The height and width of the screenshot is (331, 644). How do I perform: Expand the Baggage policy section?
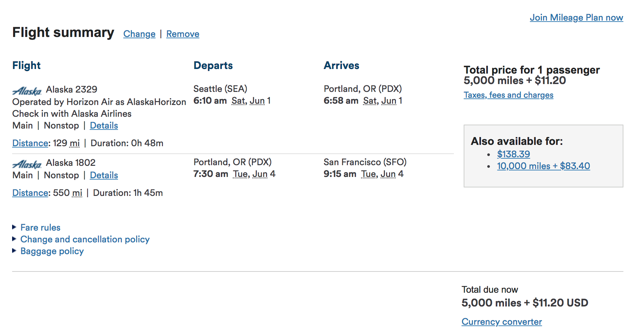(x=52, y=251)
